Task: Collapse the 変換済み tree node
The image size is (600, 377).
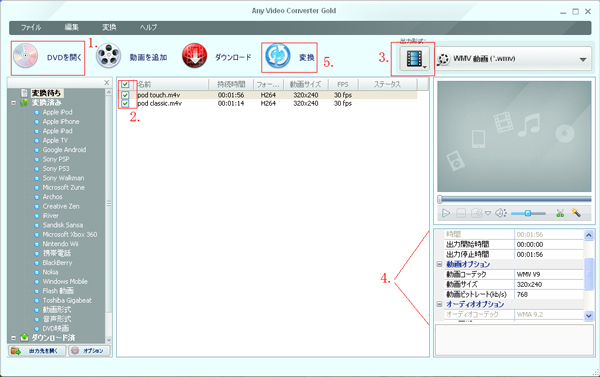Action: [x=14, y=103]
